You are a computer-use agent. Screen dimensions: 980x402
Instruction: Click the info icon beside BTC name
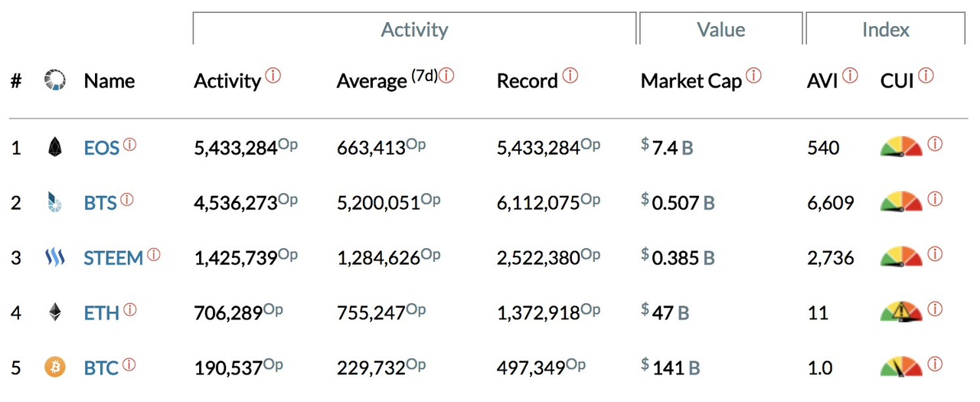tap(128, 364)
